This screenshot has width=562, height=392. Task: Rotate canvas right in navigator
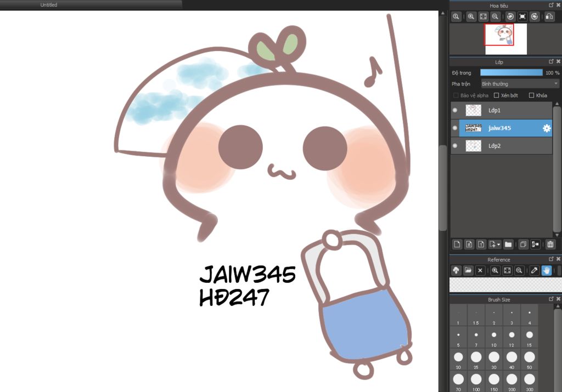pyautogui.click(x=535, y=16)
